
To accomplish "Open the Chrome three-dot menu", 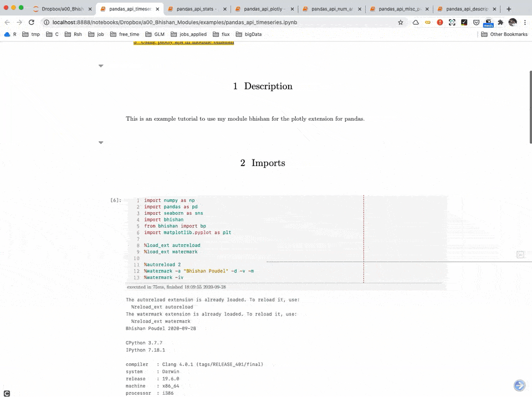I will (525, 22).
